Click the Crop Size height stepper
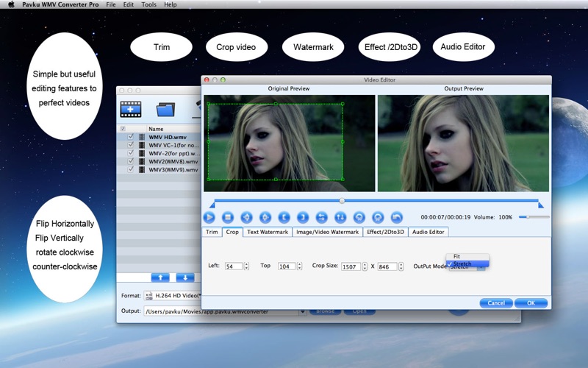Viewport: 588px width, 368px height. click(401, 266)
